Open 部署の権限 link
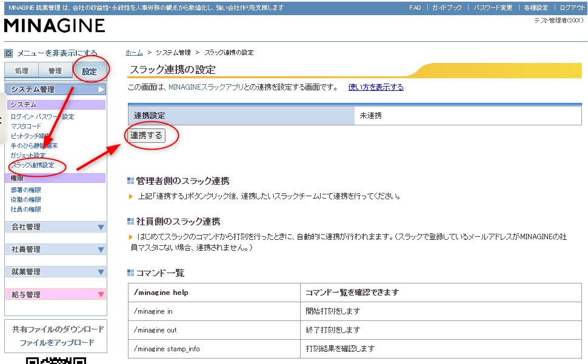 point(26,190)
